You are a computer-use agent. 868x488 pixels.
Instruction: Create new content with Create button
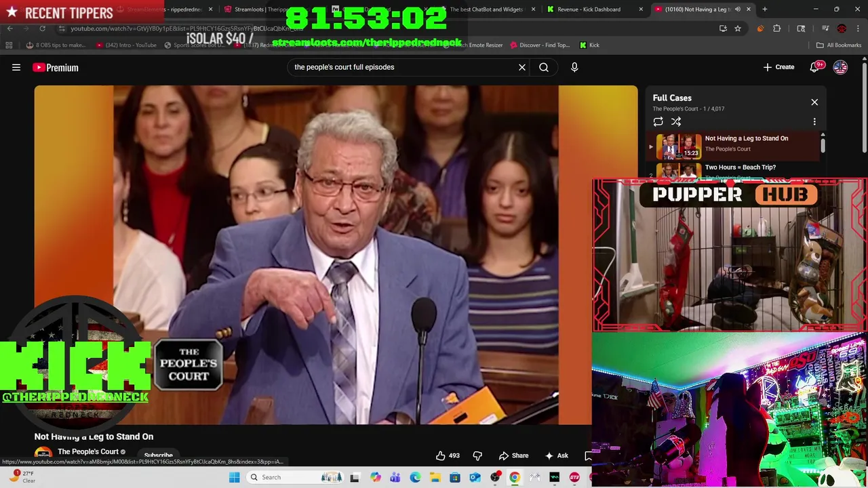[778, 67]
